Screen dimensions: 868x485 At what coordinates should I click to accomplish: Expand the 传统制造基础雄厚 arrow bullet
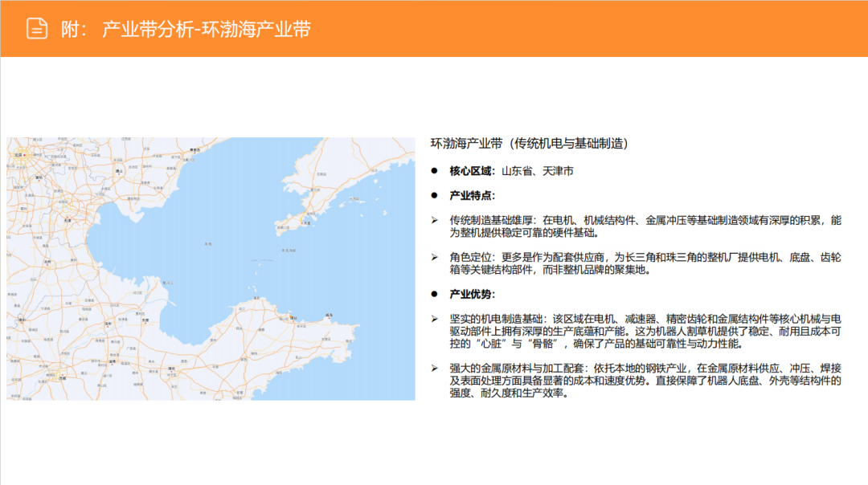pyautogui.click(x=434, y=218)
